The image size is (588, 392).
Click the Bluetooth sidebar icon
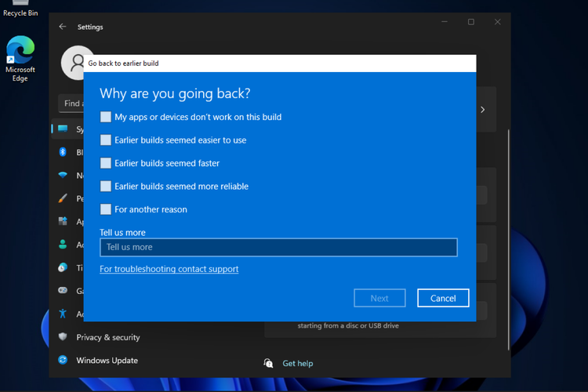coord(63,152)
